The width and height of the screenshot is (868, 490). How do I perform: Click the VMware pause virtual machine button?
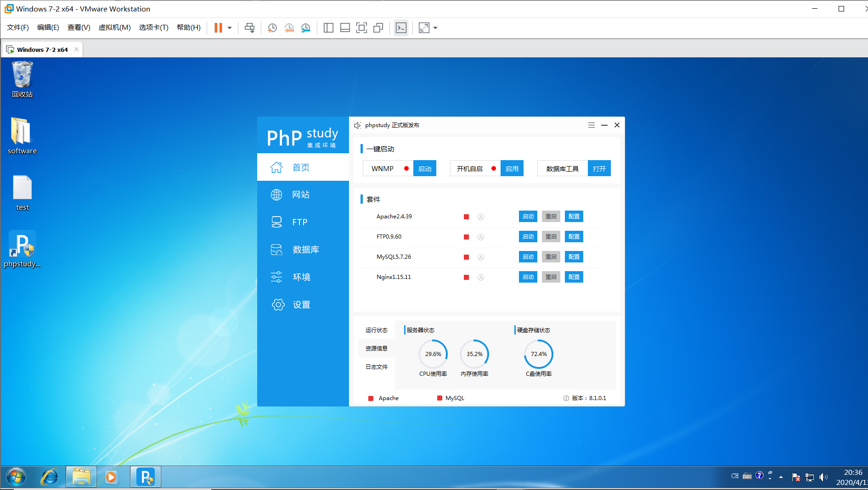[218, 28]
